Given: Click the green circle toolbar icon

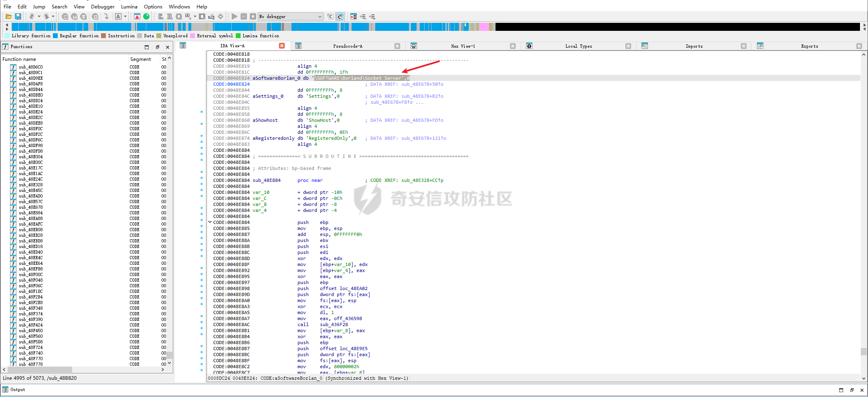Looking at the screenshot, I should click(146, 16).
